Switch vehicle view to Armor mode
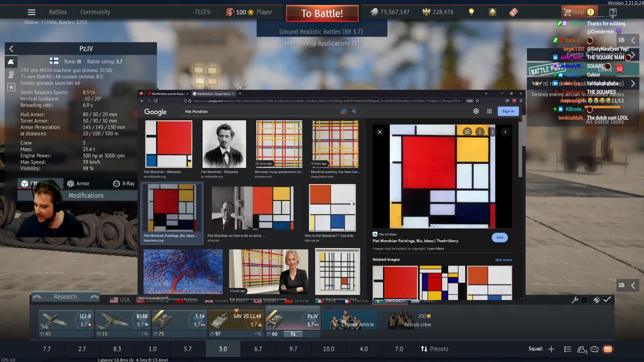This screenshot has height=362, width=644. (78, 183)
